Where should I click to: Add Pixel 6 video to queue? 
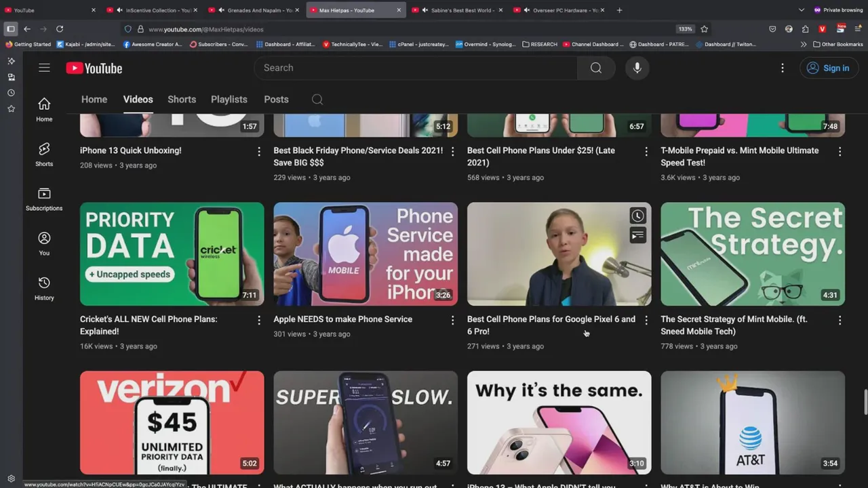[637, 235]
